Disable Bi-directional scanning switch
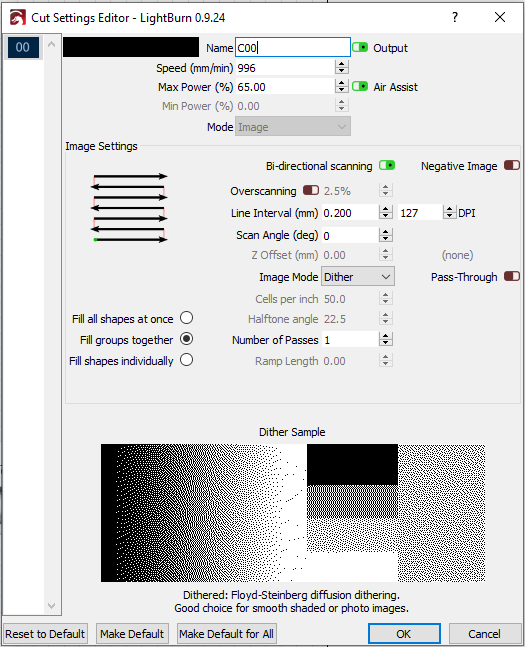This screenshot has width=525, height=647. (x=387, y=165)
